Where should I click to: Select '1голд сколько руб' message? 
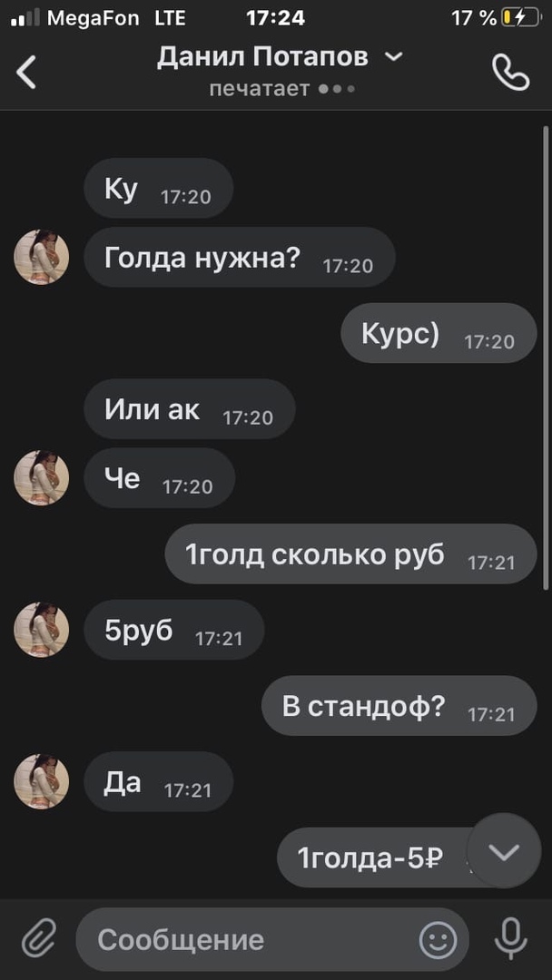[x=350, y=554]
